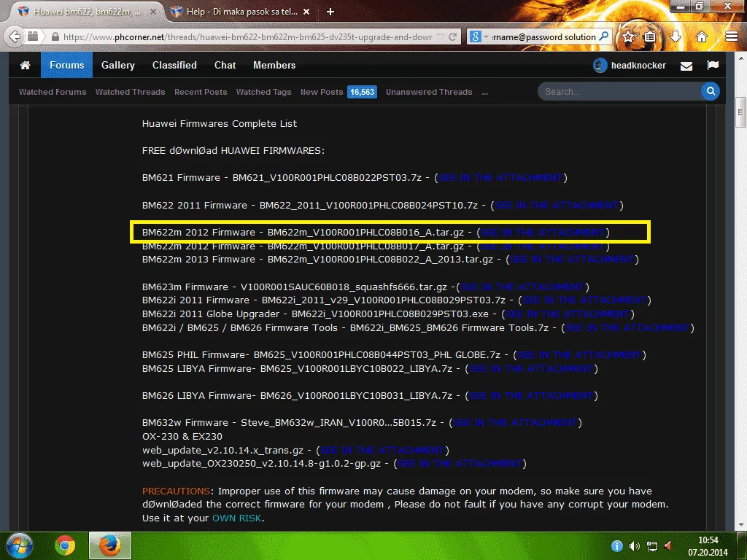Image resolution: width=747 pixels, height=560 pixels.
Task: Open attachment link for BM626 LIBYA Firmware
Action: [x=531, y=396]
